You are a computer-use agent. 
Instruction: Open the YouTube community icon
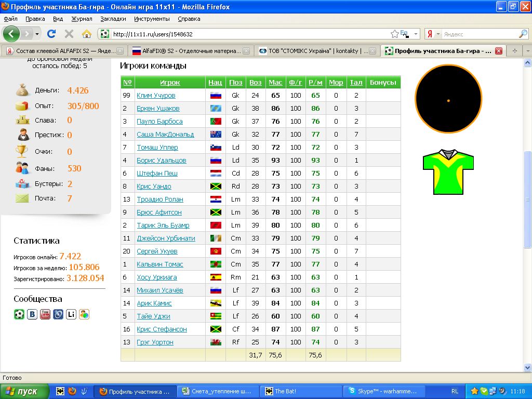click(x=45, y=314)
